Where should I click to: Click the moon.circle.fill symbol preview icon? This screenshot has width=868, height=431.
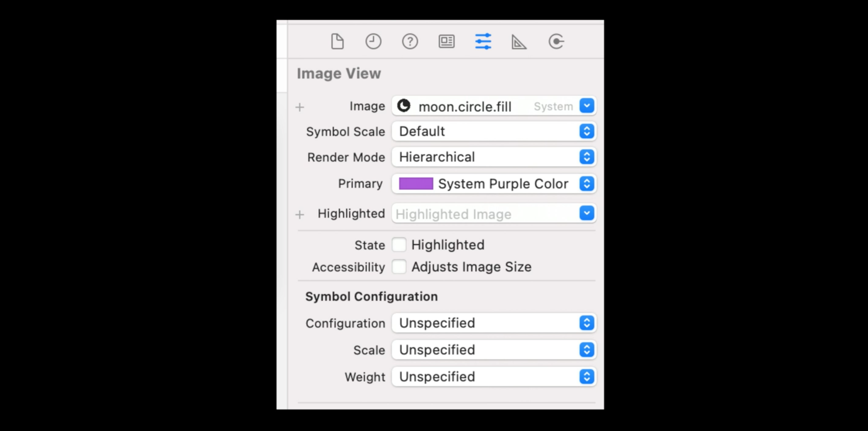(404, 106)
